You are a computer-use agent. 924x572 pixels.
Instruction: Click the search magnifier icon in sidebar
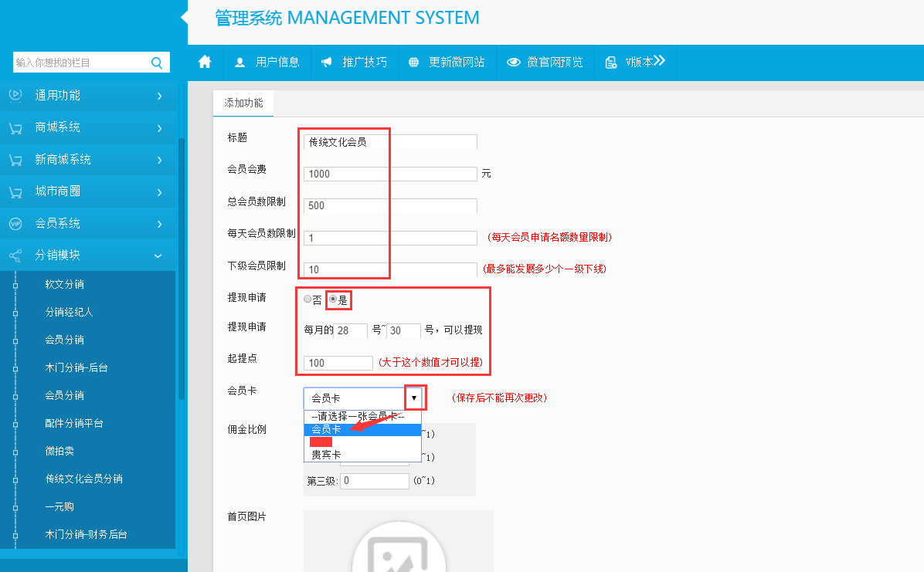pos(157,63)
